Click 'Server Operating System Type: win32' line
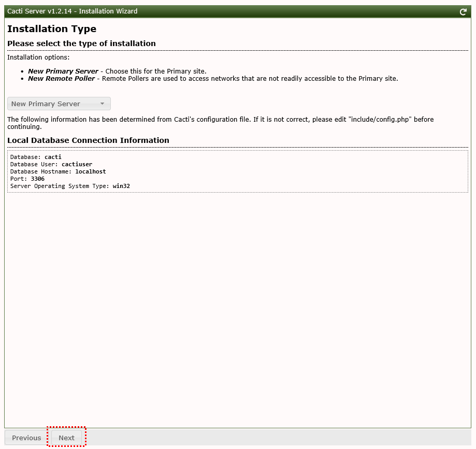This screenshot has height=449, width=476. pos(70,186)
